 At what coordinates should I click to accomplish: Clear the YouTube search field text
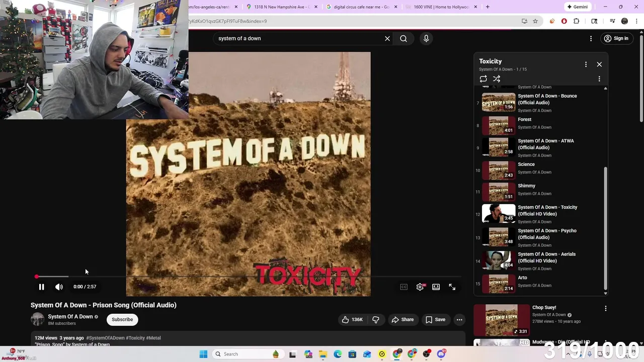387,38
